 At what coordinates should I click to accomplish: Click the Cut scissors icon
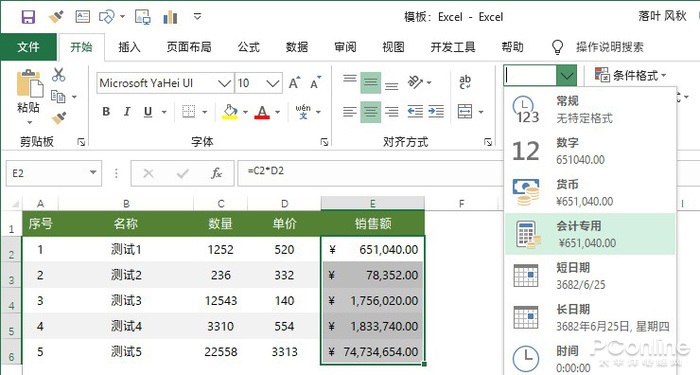[58, 75]
